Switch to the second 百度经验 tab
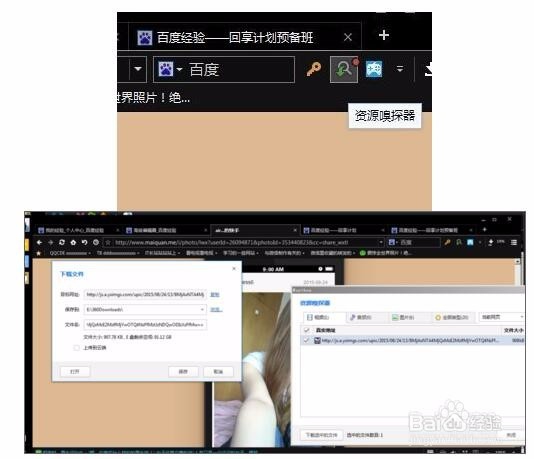Image resolution: width=534 pixels, height=459 pixels. click(x=166, y=230)
